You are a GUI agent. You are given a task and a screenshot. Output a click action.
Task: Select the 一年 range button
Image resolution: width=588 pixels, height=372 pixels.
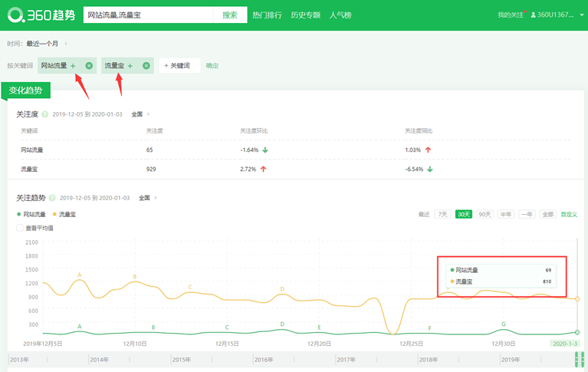[527, 214]
